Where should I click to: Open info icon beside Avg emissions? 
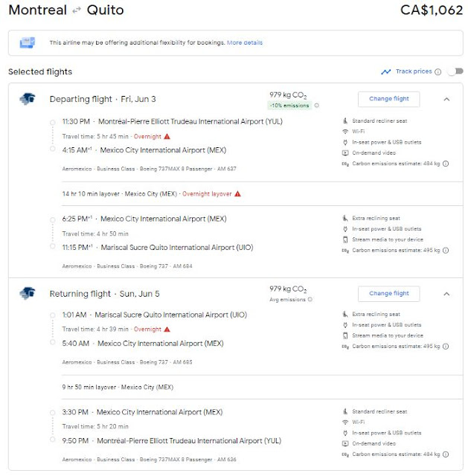pyautogui.click(x=310, y=299)
